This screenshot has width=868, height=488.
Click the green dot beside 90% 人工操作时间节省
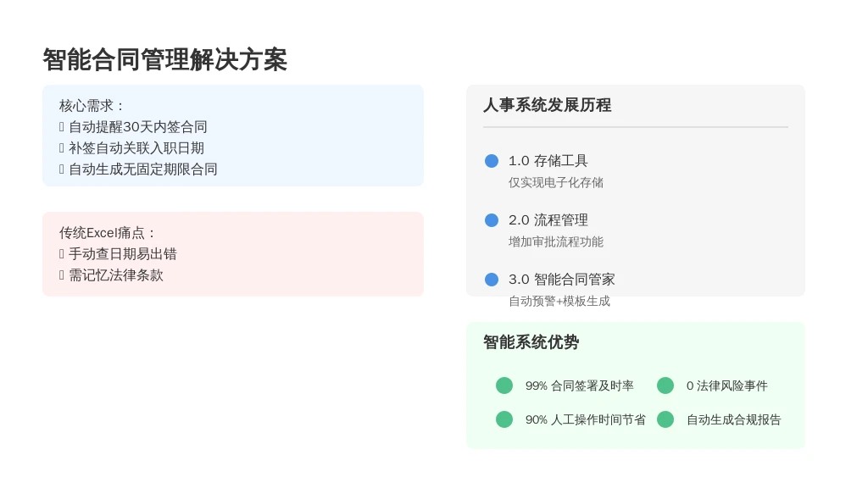click(x=504, y=419)
